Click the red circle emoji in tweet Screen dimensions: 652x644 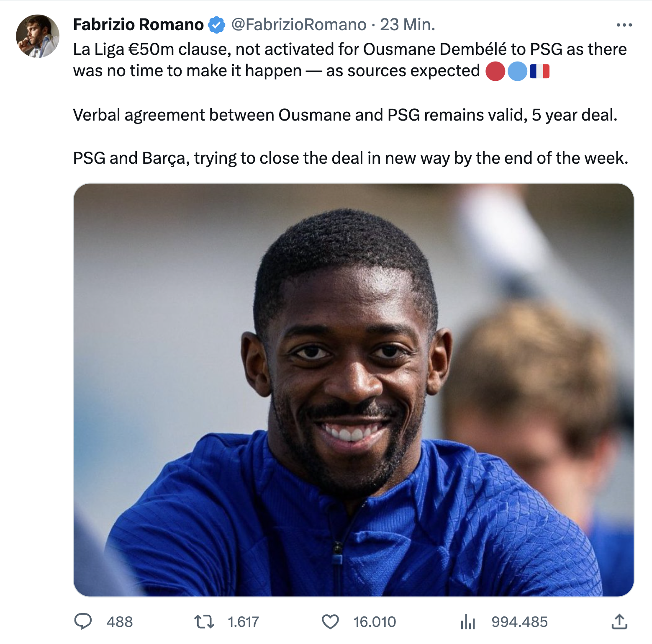[495, 71]
